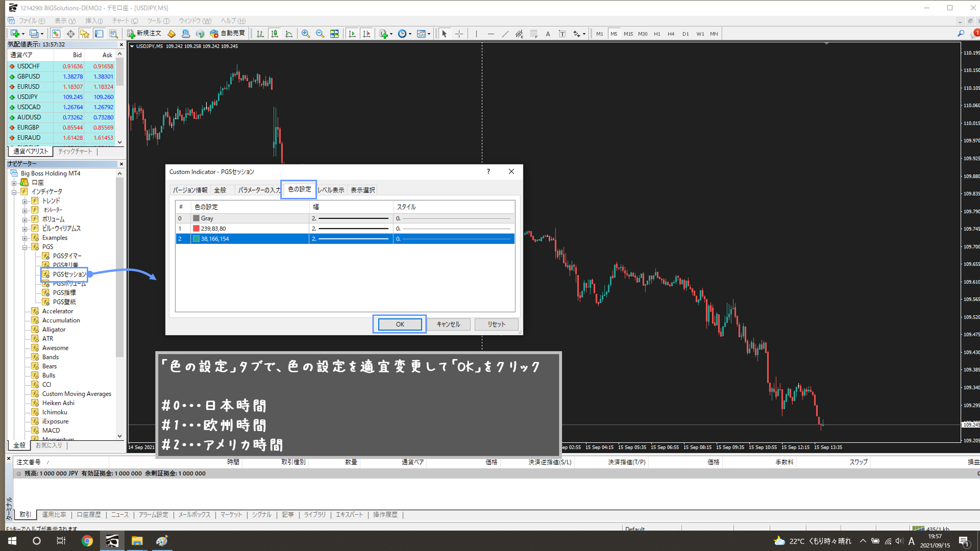980x551 pixels.
Task: Open the 新規注文 new order button
Action: pos(144,33)
